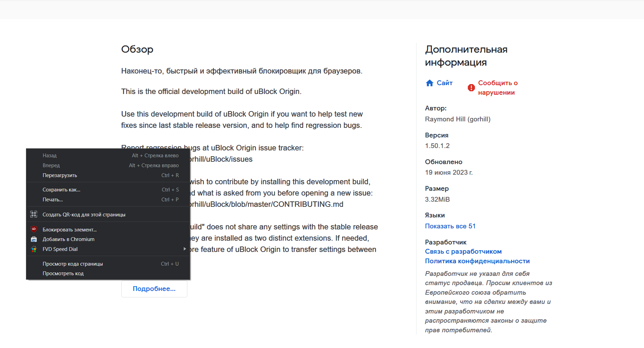This screenshot has width=644, height=348.
Task: Click the Автор: label
Action: (436, 108)
